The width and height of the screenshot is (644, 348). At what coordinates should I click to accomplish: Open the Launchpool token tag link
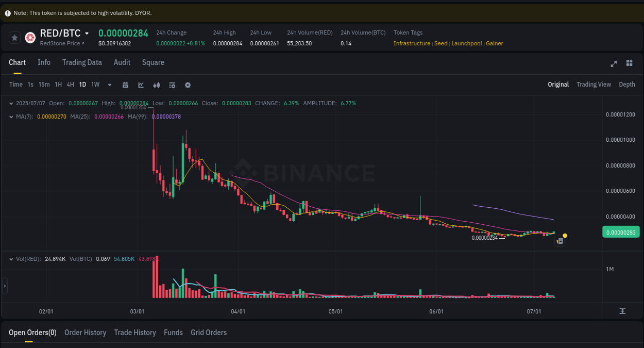point(466,43)
